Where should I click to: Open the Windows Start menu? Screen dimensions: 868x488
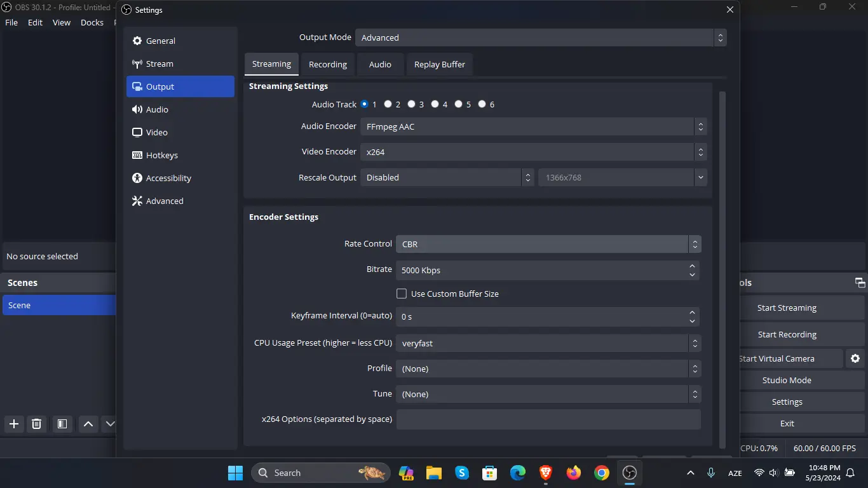pos(235,473)
